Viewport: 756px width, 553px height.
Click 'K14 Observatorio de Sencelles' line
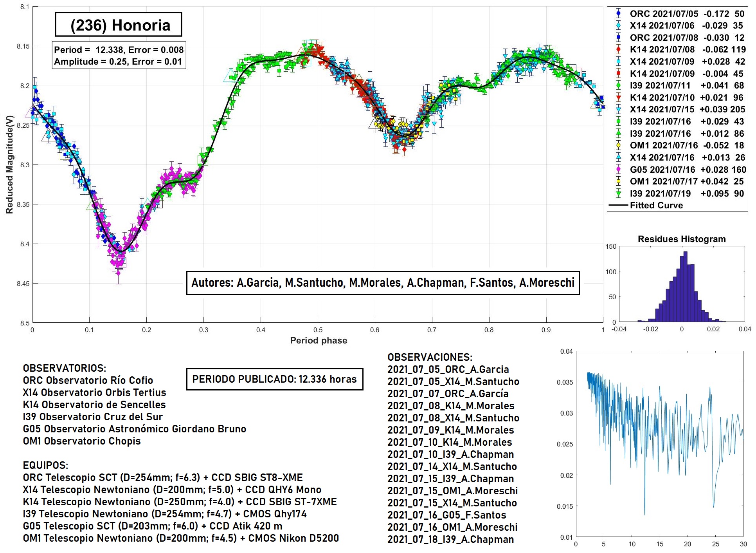tap(94, 405)
